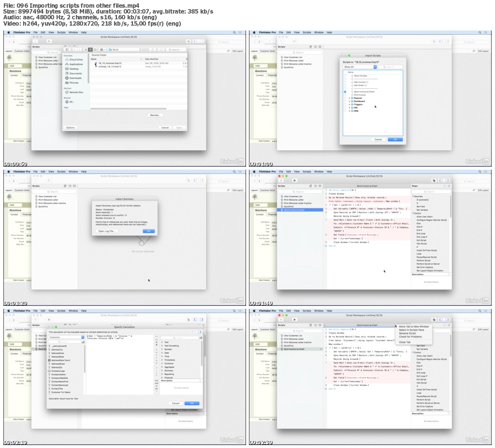Image resolution: width=495 pixels, height=448 pixels.
Task: Click run script play icon in 00:01:49 frame
Action: (x=294, y=180)
